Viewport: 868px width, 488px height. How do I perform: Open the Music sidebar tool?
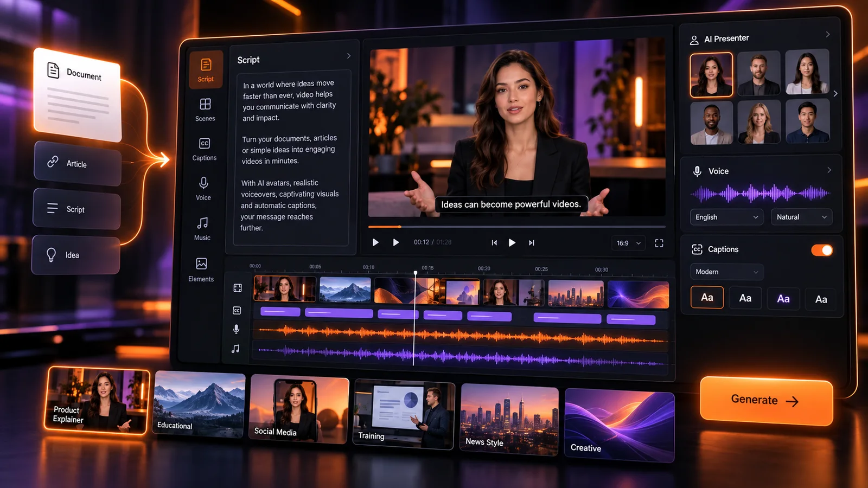[202, 229]
